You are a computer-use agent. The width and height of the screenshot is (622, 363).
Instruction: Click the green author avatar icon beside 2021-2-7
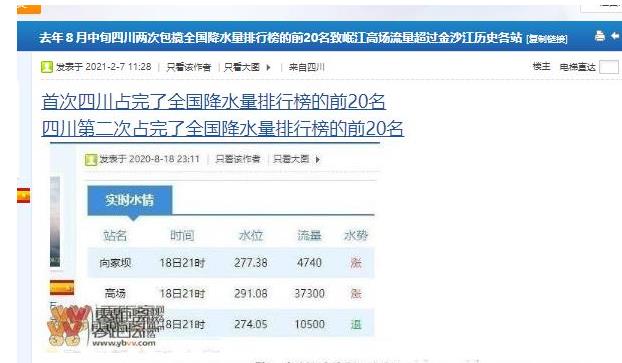[47, 67]
